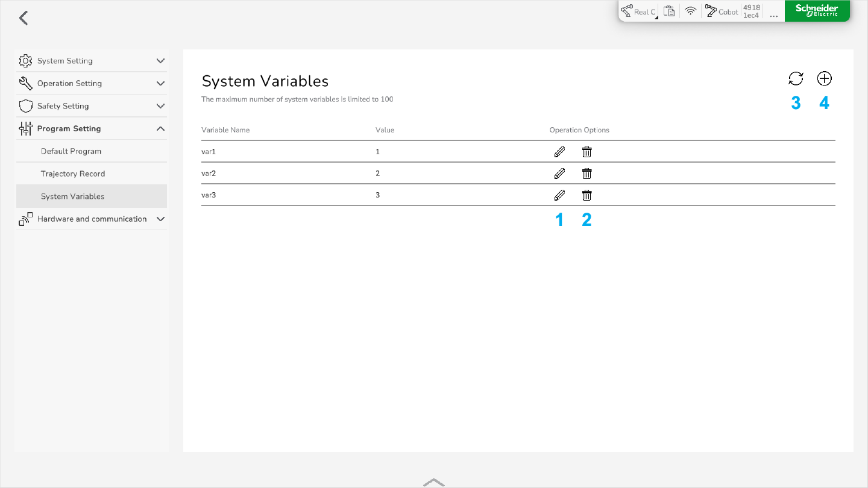Click the System Variables page title

(265, 81)
